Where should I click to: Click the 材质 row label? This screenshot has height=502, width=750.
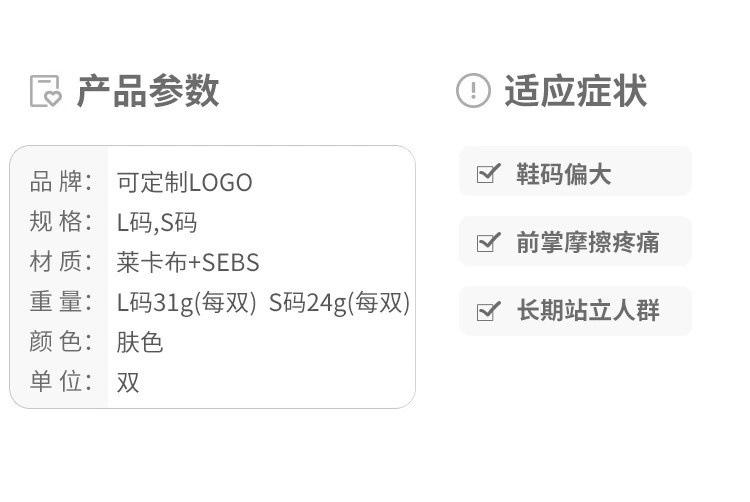60,262
